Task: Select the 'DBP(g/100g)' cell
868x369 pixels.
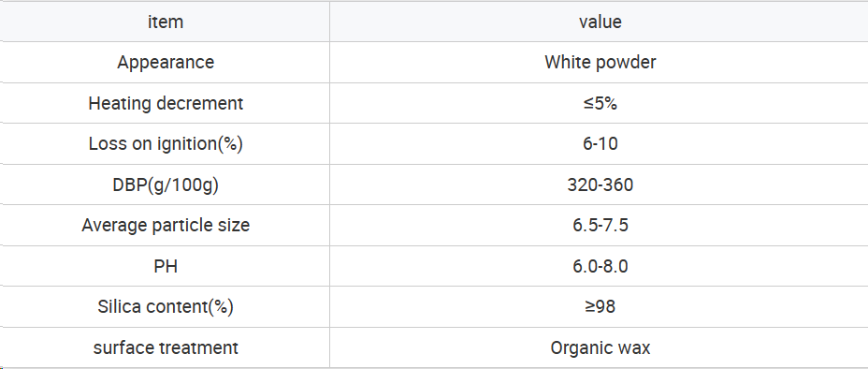Action: pyautogui.click(x=165, y=184)
